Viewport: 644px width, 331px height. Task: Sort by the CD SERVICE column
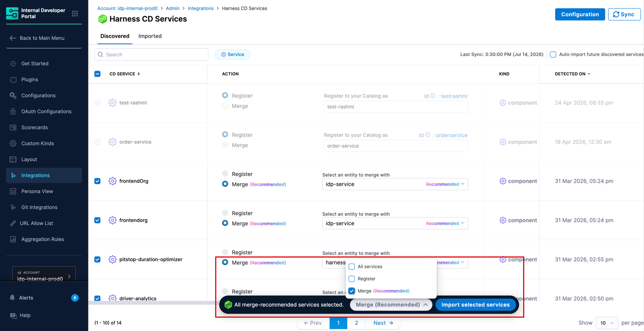pos(125,74)
